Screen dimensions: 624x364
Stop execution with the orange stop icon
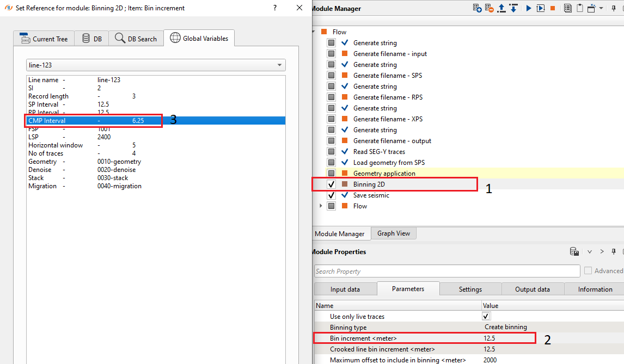pos(553,8)
